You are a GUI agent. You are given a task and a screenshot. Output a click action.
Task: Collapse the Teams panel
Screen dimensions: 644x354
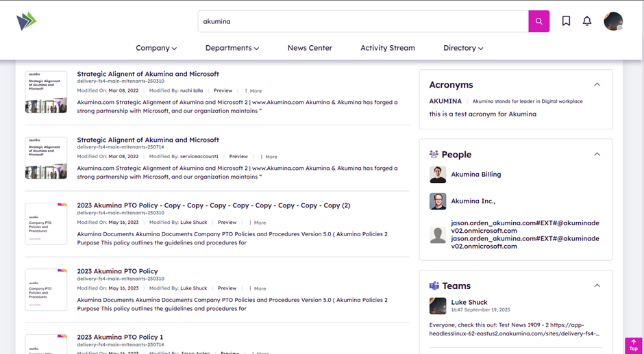point(597,286)
